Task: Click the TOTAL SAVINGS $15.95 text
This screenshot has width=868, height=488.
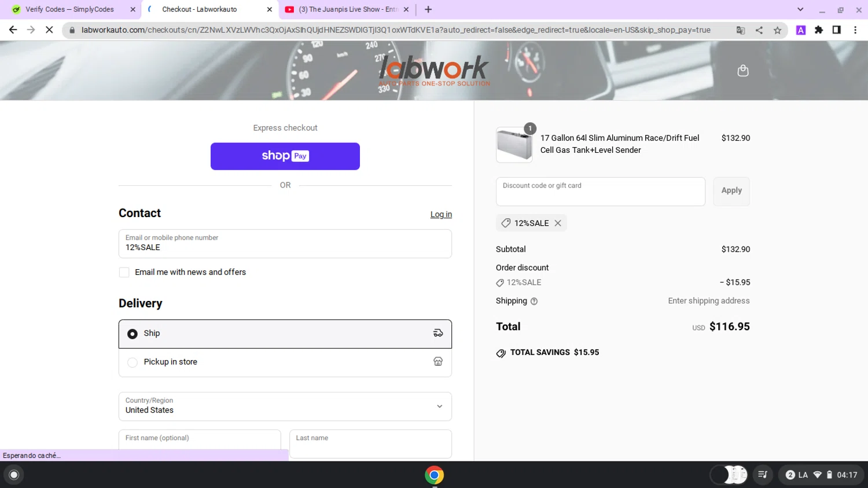Action: [554, 353]
